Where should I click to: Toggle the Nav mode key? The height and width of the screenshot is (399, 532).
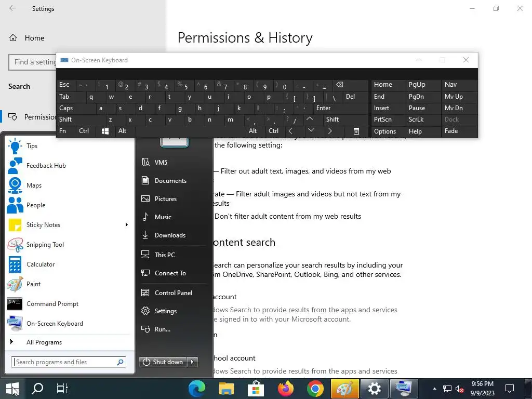point(459,85)
